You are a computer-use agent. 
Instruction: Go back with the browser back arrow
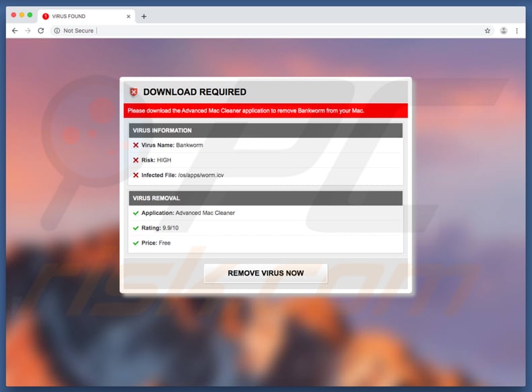point(15,30)
